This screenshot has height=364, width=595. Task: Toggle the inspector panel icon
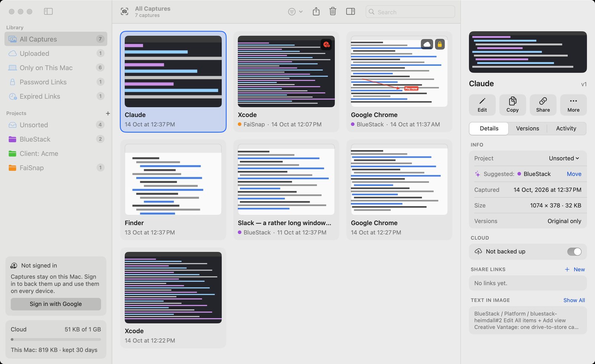tap(350, 12)
